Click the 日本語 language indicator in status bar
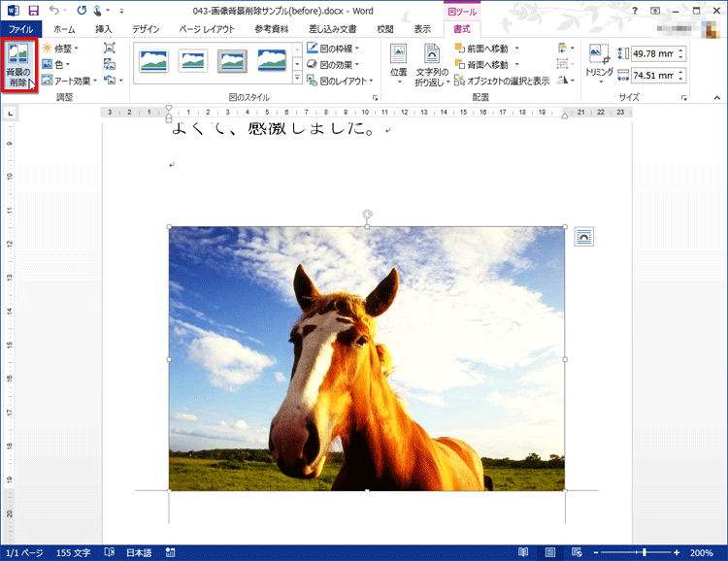Screen dimensions: 728x561 coord(139,552)
